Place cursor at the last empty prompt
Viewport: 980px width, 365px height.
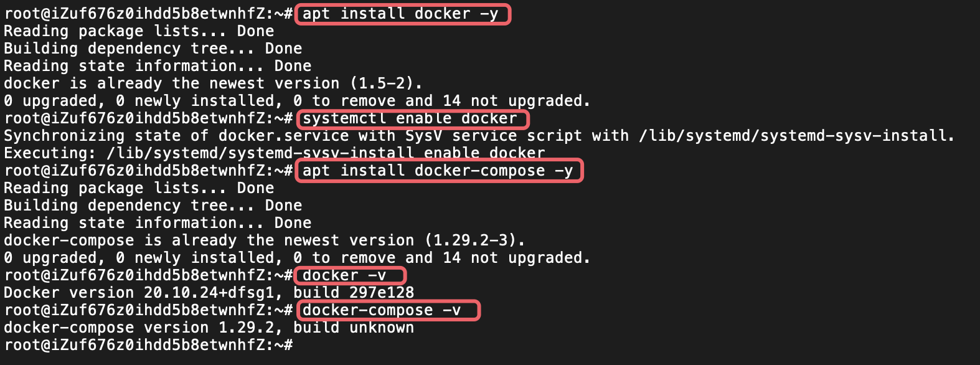(298, 345)
